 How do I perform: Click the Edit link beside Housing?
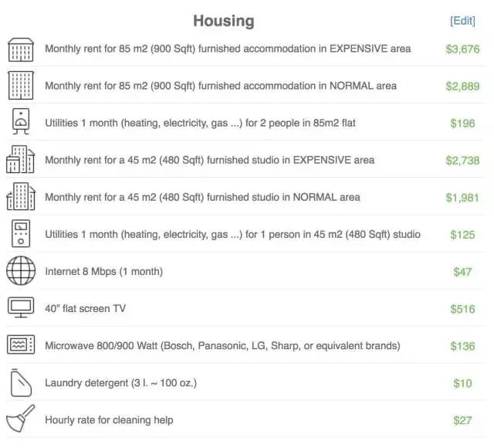[x=462, y=21]
